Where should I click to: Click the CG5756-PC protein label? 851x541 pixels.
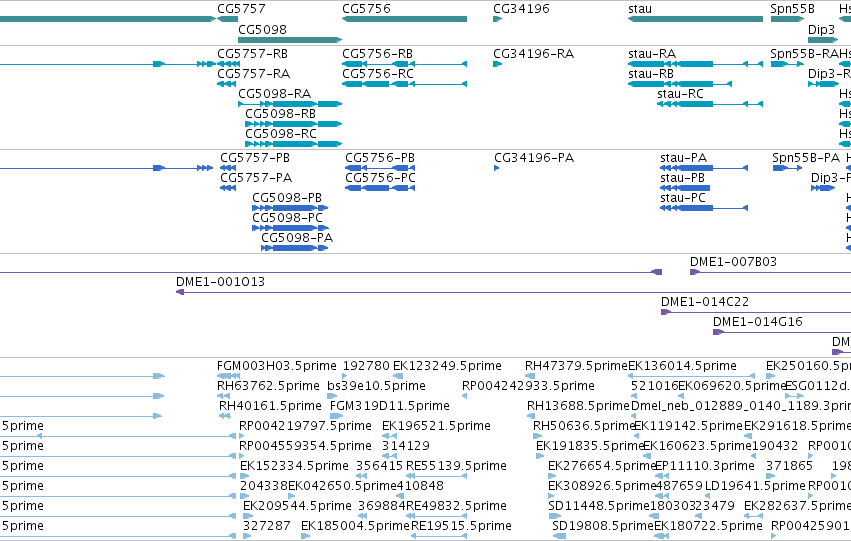pos(380,178)
